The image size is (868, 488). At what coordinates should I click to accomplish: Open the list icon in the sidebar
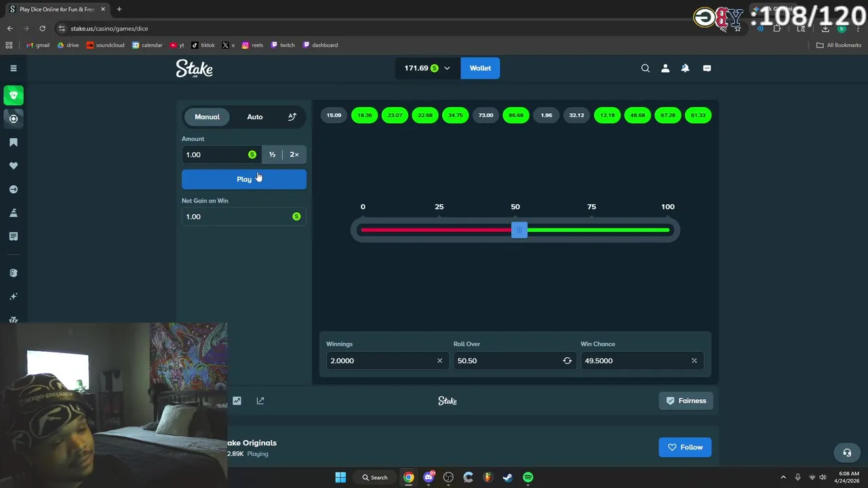(x=13, y=237)
